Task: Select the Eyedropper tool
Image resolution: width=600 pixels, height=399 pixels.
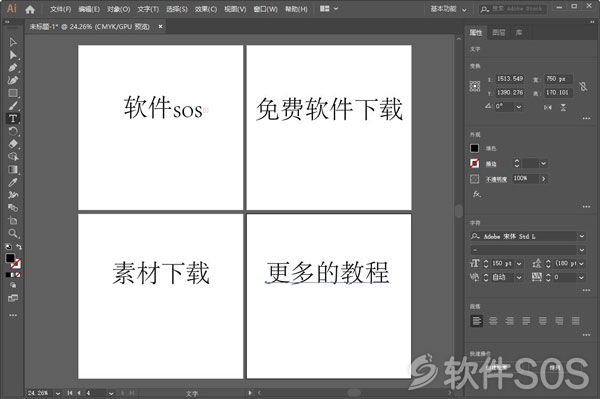Action: click(13, 182)
